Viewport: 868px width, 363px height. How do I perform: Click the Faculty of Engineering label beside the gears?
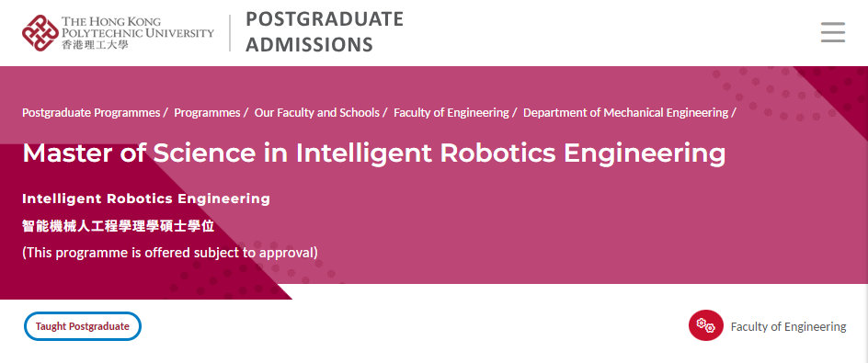click(788, 326)
